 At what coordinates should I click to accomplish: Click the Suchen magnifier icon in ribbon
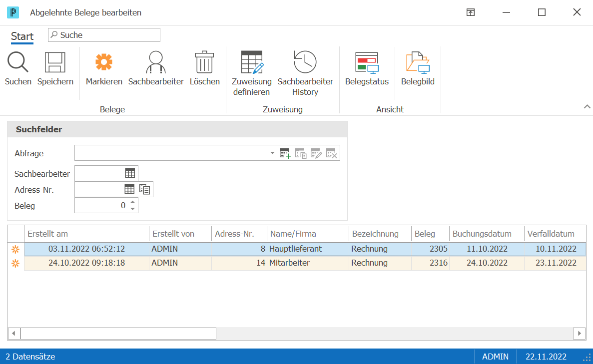pos(18,62)
